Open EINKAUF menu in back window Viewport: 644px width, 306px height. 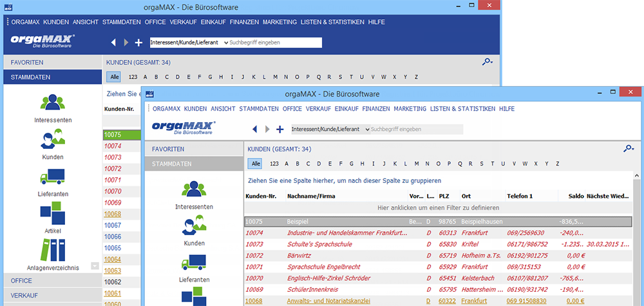click(x=213, y=22)
